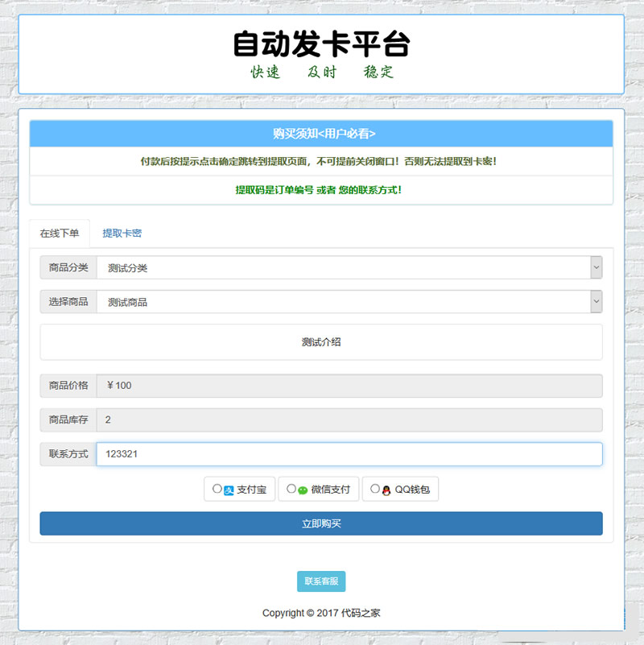Switch to the 在线下单 tab
Screen dimensions: 644x645
click(x=60, y=233)
